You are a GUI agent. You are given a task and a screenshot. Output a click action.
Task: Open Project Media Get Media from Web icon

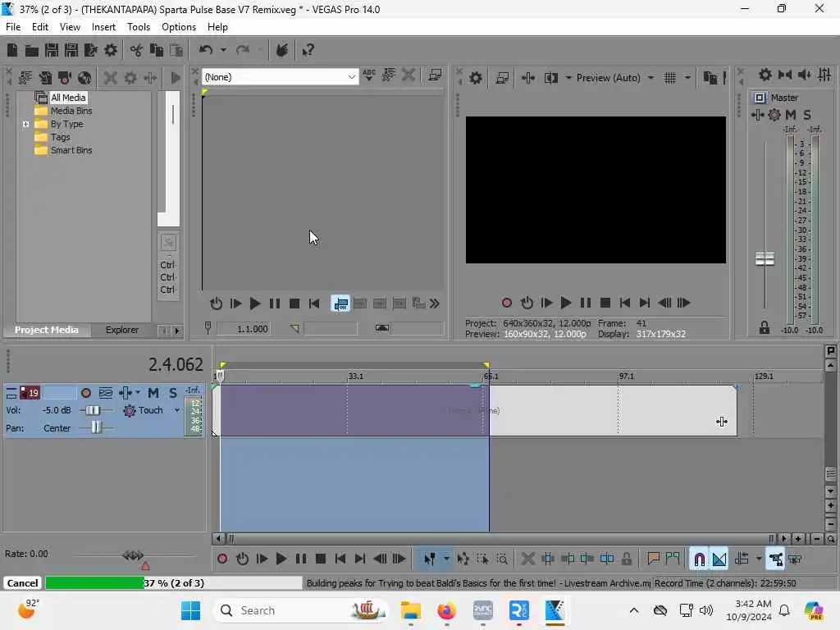point(84,78)
